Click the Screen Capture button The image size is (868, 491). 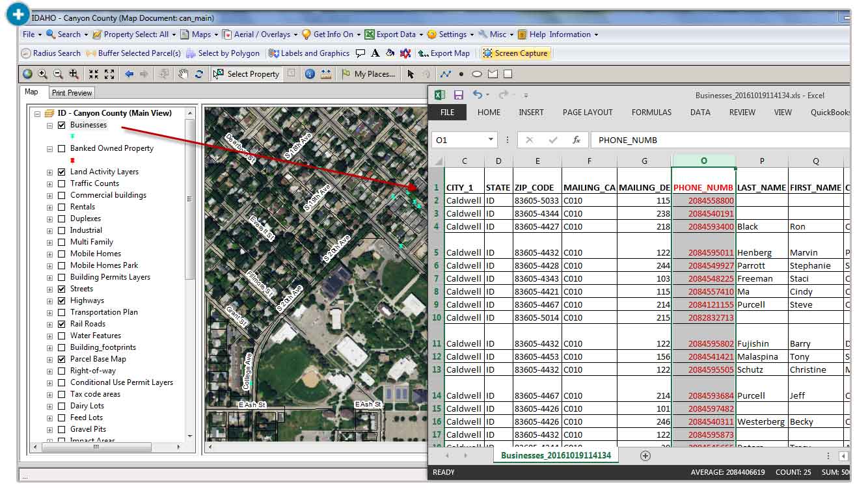tap(516, 53)
